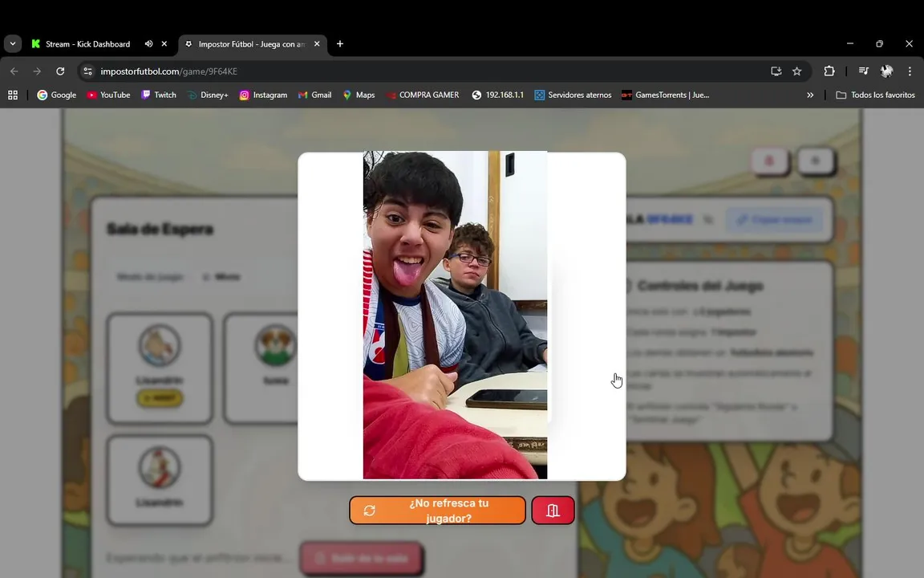924x578 pixels.
Task: Expand the hidden bookmarks chevron
Action: 810,95
